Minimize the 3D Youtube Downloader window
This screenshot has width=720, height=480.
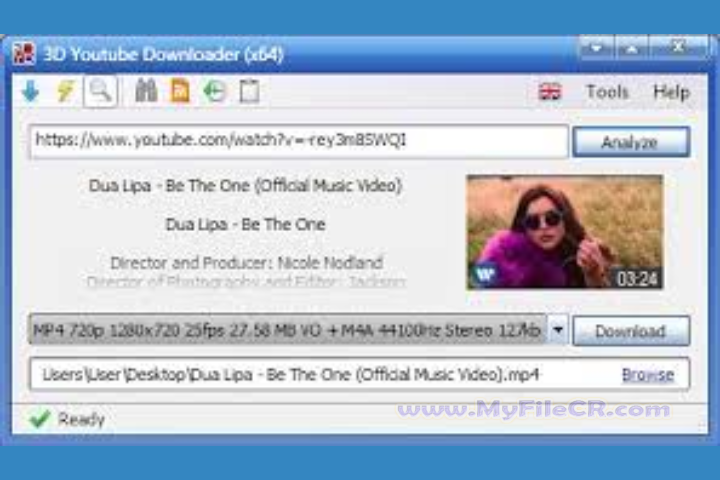pos(597,47)
